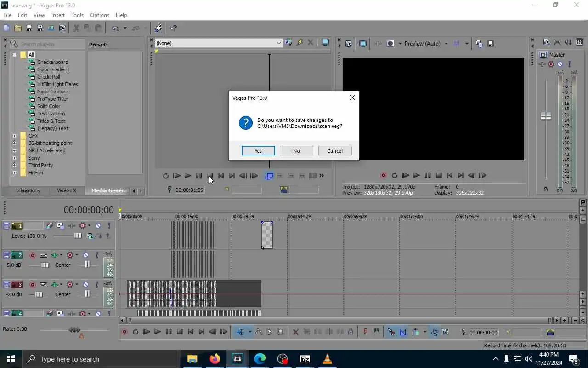Click Yes to save changes
The image size is (588, 368).
coord(258,151)
